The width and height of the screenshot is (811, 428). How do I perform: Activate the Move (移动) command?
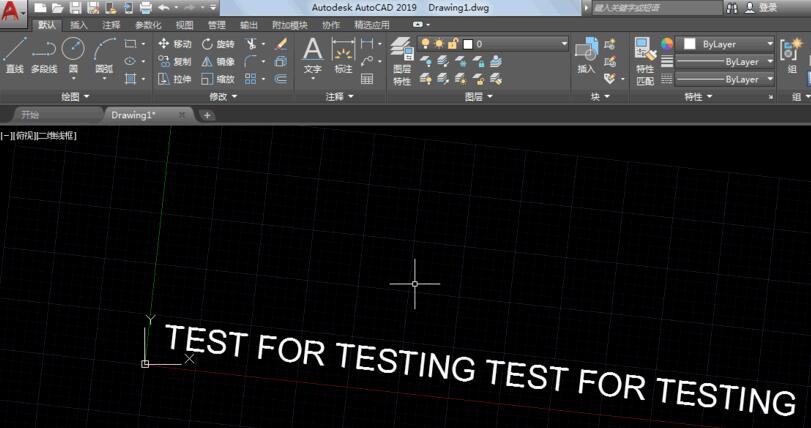(x=175, y=44)
